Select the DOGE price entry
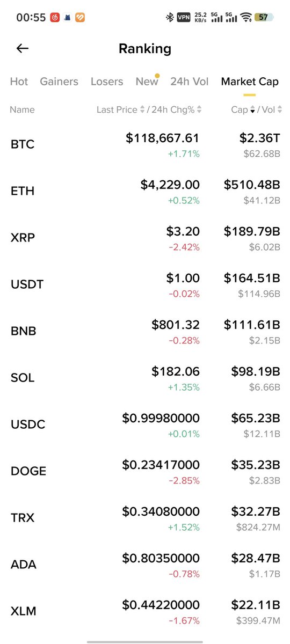The width and height of the screenshot is (290, 644). (x=161, y=464)
